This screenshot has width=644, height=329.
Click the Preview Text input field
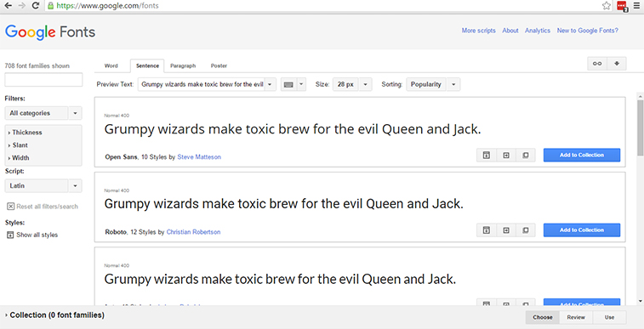point(201,84)
